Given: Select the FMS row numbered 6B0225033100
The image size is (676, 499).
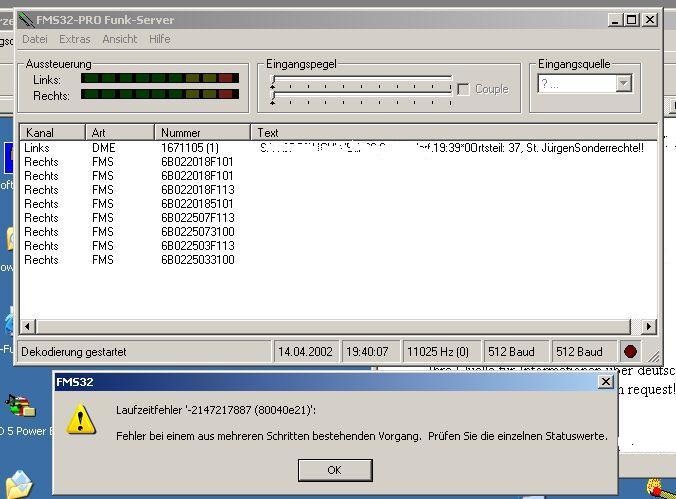Looking at the screenshot, I should pyautogui.click(x=197, y=260).
